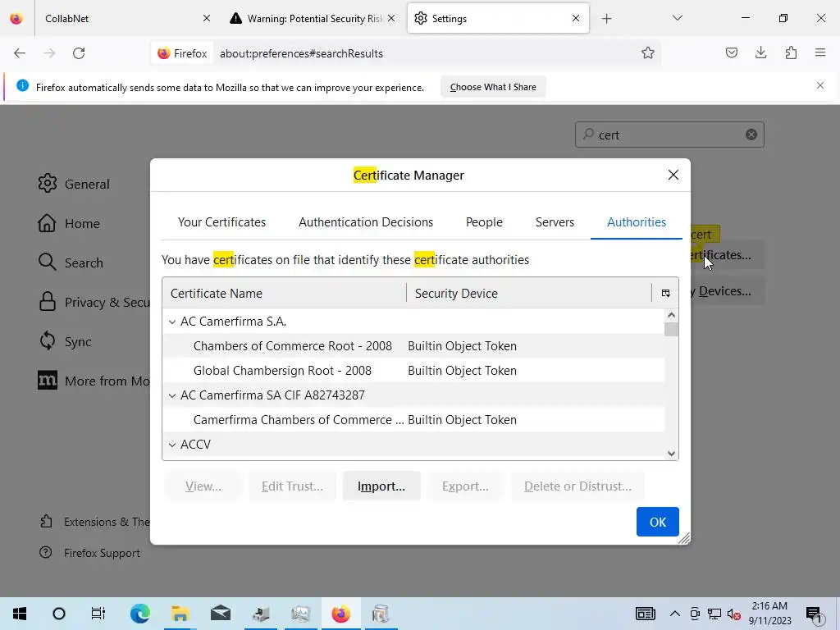This screenshot has height=630, width=840.
Task: Open the Firefox application menu (hamburger)
Action: coord(820,53)
